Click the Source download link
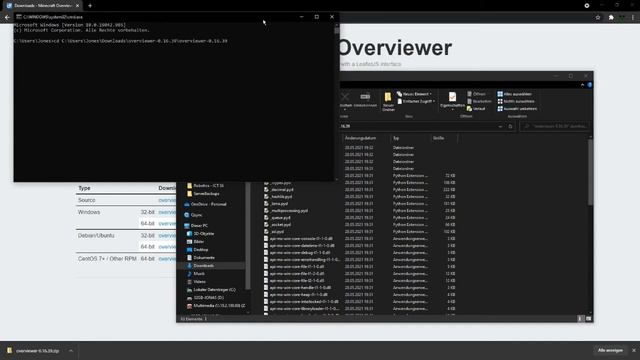 pos(167,200)
